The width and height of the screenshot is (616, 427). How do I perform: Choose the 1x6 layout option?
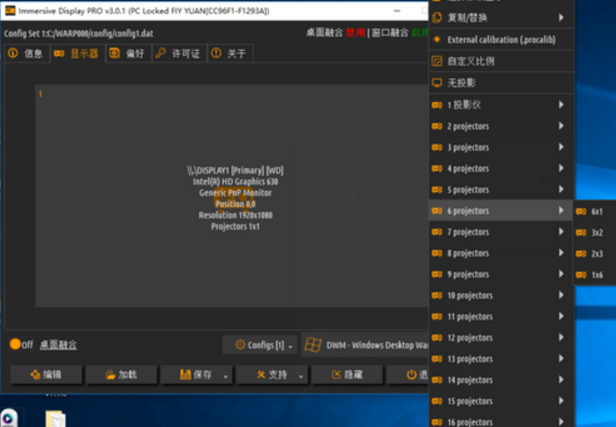(595, 275)
